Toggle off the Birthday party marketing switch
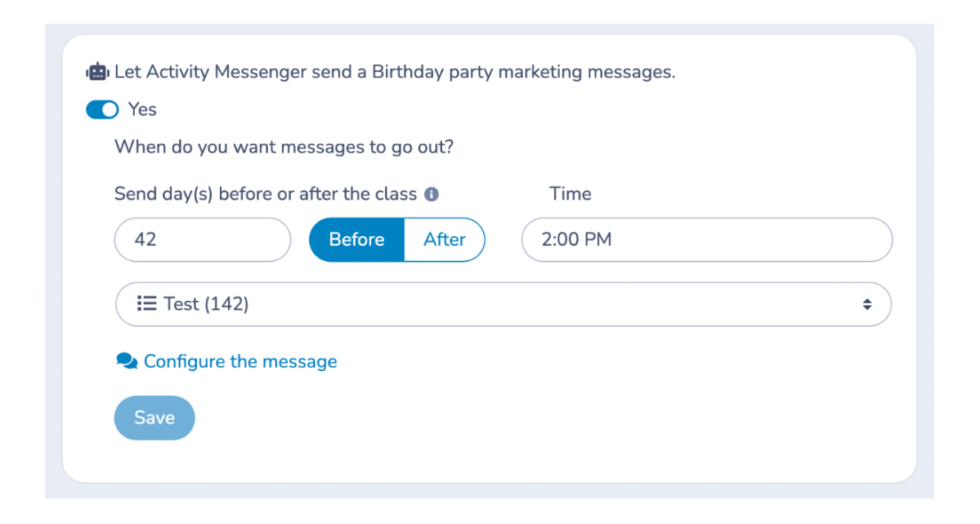The image size is (980, 524). point(103,110)
